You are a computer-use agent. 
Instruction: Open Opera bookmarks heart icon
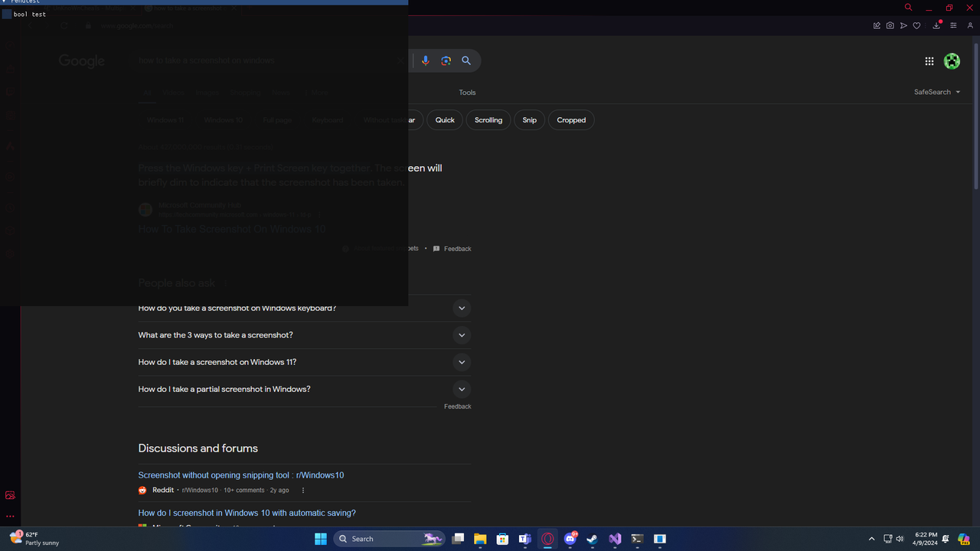click(x=916, y=25)
